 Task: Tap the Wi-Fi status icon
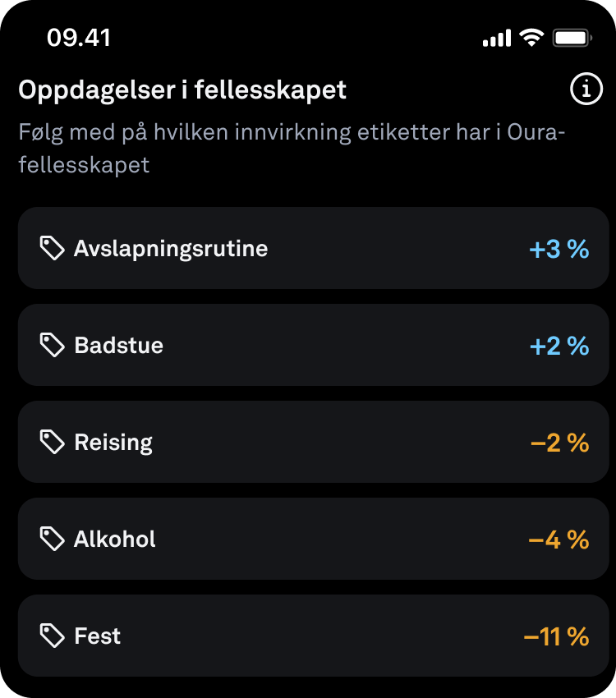coord(532,38)
